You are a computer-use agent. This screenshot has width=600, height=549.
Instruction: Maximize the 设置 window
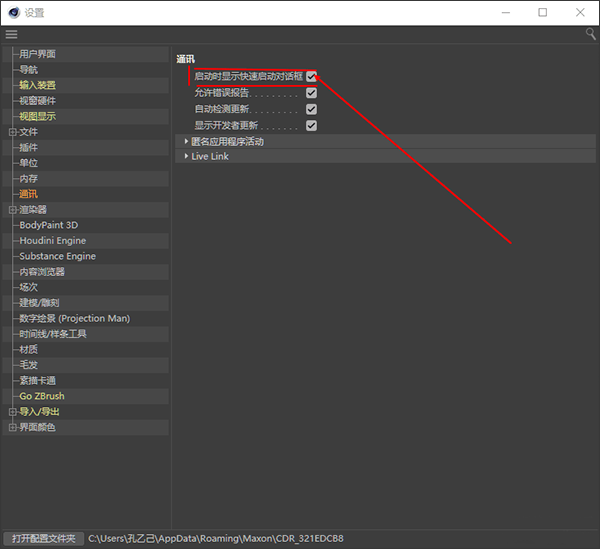click(x=542, y=13)
